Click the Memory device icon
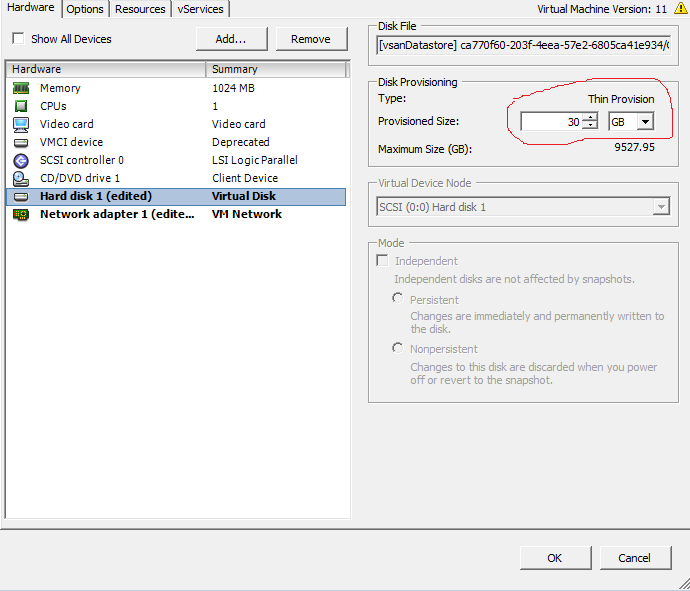Screen dimensions: 690x591 21,88
